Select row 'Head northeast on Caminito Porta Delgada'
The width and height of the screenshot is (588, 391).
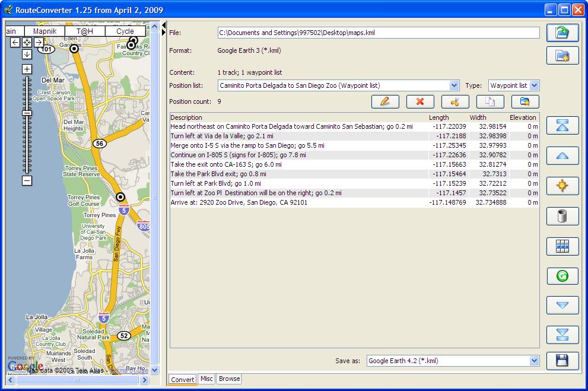[x=354, y=126]
